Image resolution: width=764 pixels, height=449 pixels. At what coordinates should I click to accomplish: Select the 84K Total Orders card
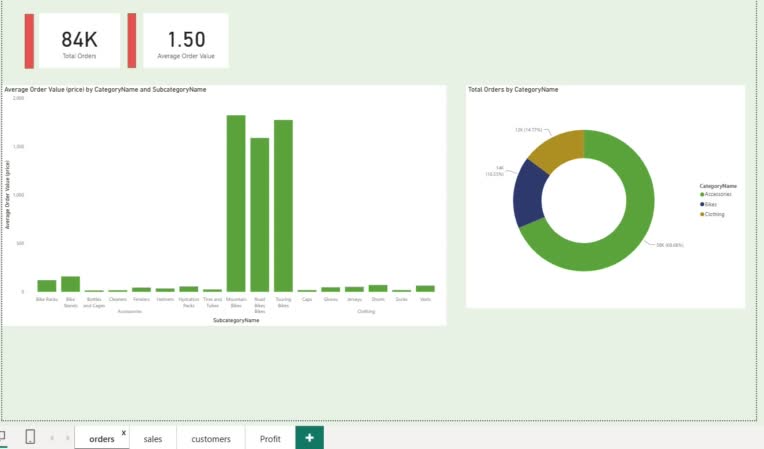point(79,41)
